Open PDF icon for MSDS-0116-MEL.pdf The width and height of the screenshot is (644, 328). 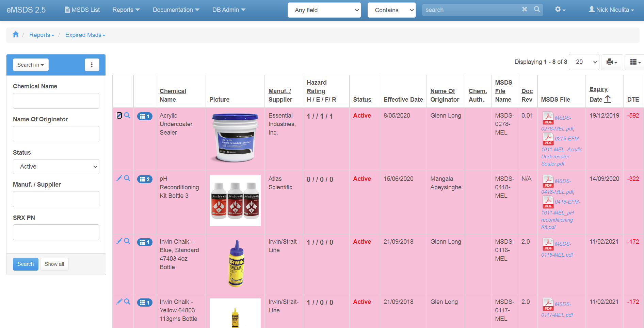[x=548, y=244]
